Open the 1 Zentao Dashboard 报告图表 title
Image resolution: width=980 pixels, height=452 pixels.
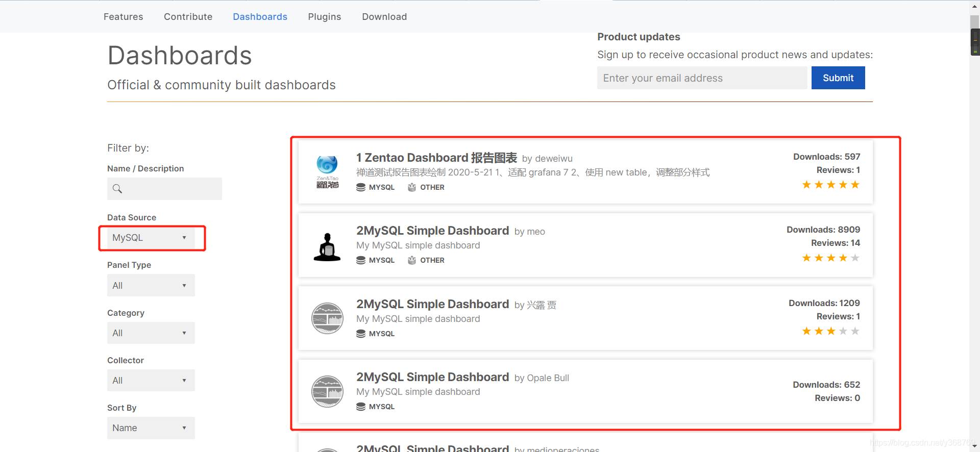436,158
